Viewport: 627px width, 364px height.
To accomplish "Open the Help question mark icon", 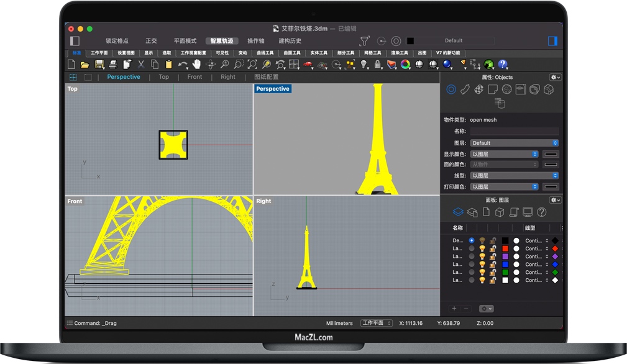I will [503, 65].
